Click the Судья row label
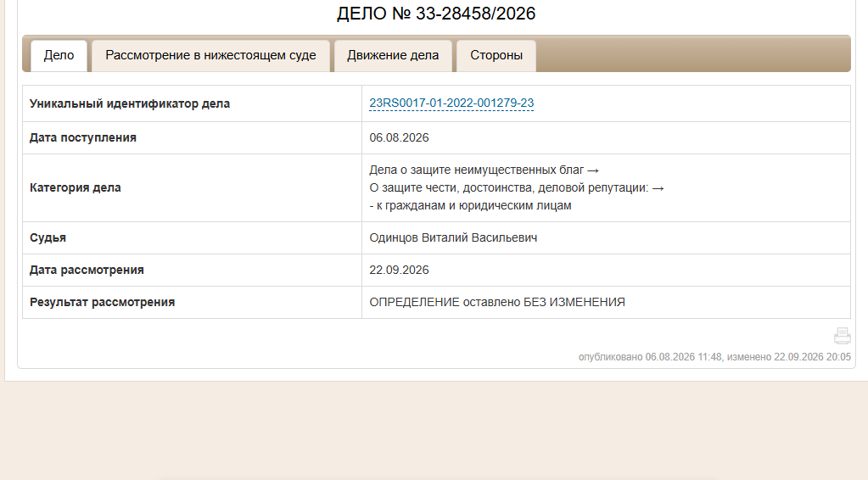This screenshot has height=480, width=868. click(x=48, y=237)
